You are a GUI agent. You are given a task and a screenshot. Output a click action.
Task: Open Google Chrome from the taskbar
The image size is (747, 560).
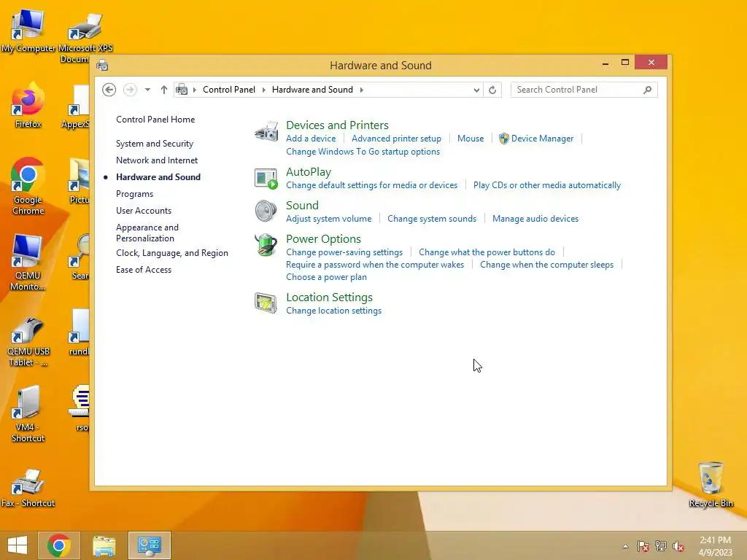pos(59,545)
